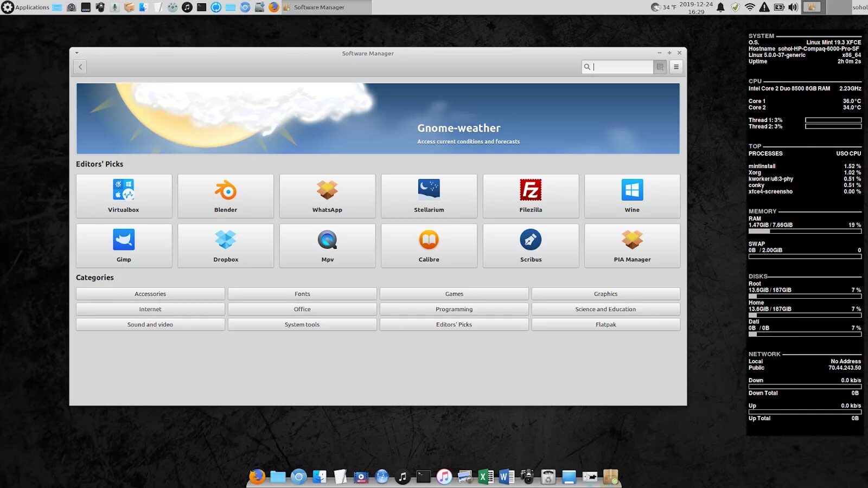Open the window menu arrow in the title bar

click(77, 53)
